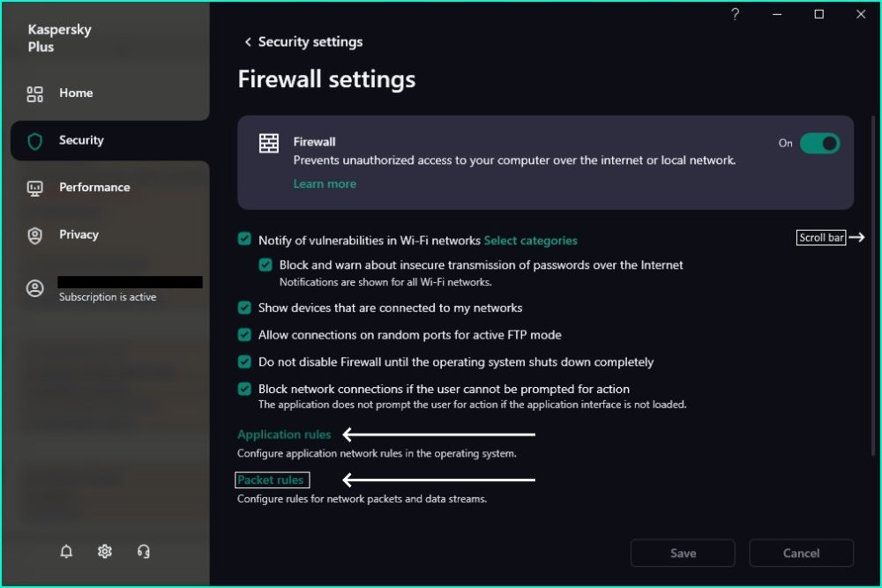Click the Privacy shield icon
The height and width of the screenshot is (588, 882).
35,235
